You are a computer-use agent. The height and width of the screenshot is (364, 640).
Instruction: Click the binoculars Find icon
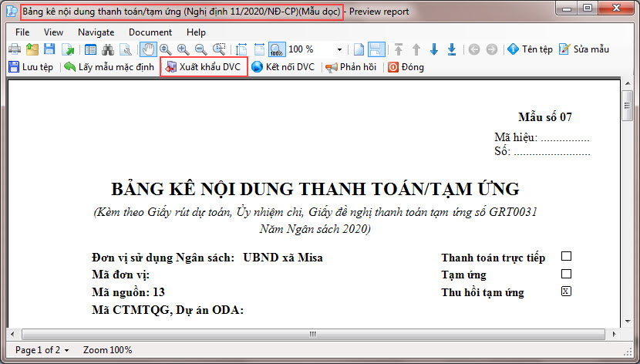tap(108, 49)
